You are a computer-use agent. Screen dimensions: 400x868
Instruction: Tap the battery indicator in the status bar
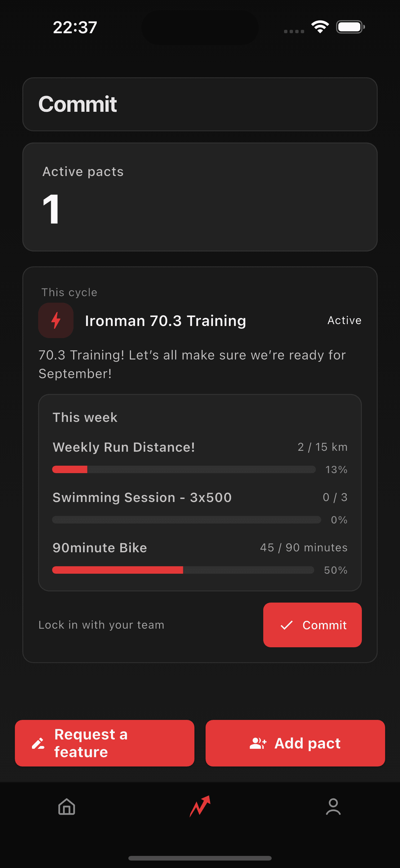(349, 27)
